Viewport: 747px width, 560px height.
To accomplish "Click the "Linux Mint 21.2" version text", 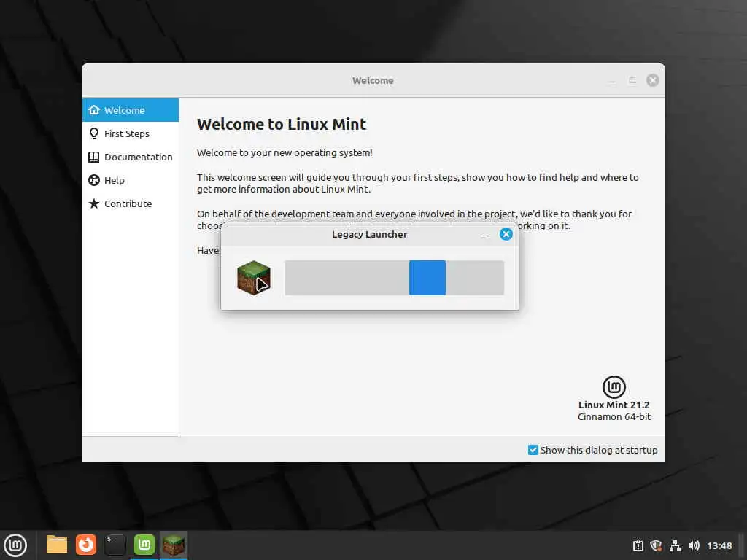I will 614,405.
